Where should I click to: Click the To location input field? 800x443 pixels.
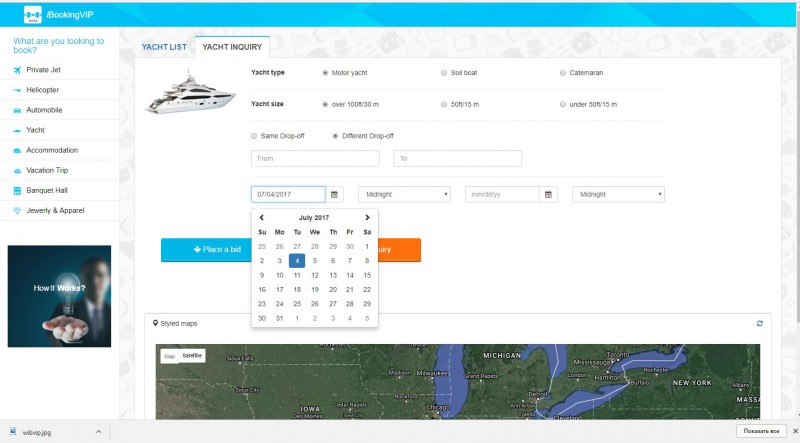[458, 159]
